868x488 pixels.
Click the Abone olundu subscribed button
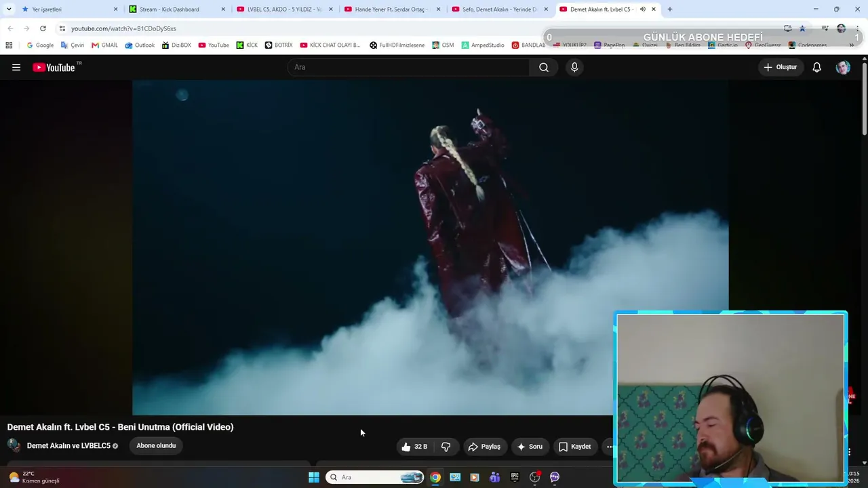point(156,445)
